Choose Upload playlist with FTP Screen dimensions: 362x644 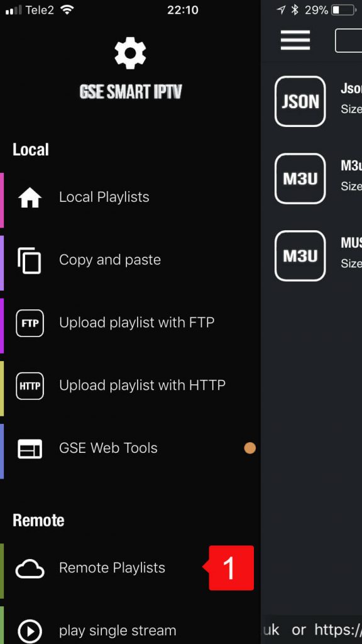coord(131,323)
